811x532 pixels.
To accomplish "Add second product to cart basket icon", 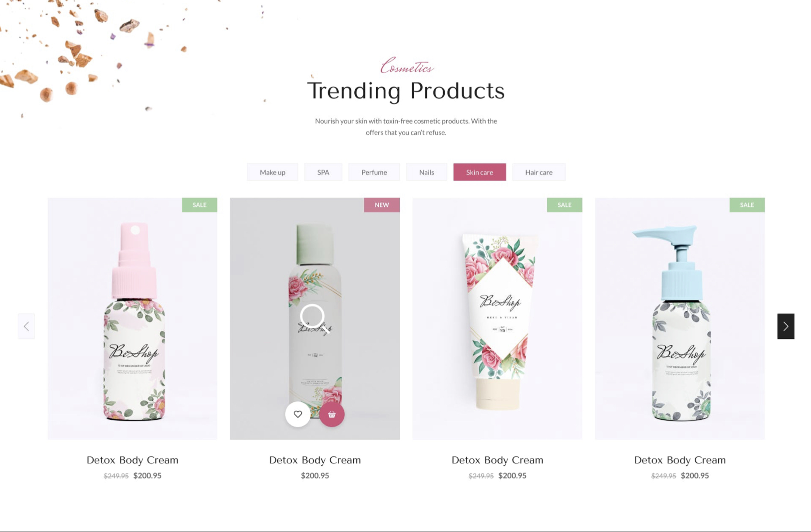I will (332, 414).
